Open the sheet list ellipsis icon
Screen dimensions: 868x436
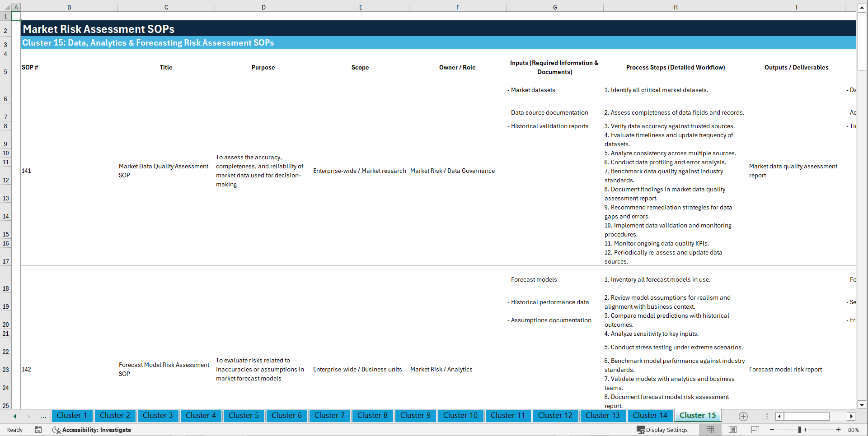coord(43,416)
